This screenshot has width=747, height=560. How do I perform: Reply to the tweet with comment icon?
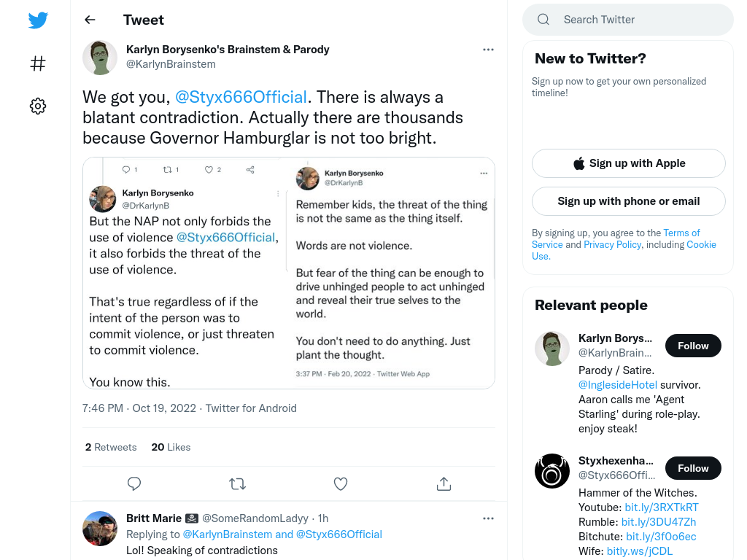coord(134,484)
